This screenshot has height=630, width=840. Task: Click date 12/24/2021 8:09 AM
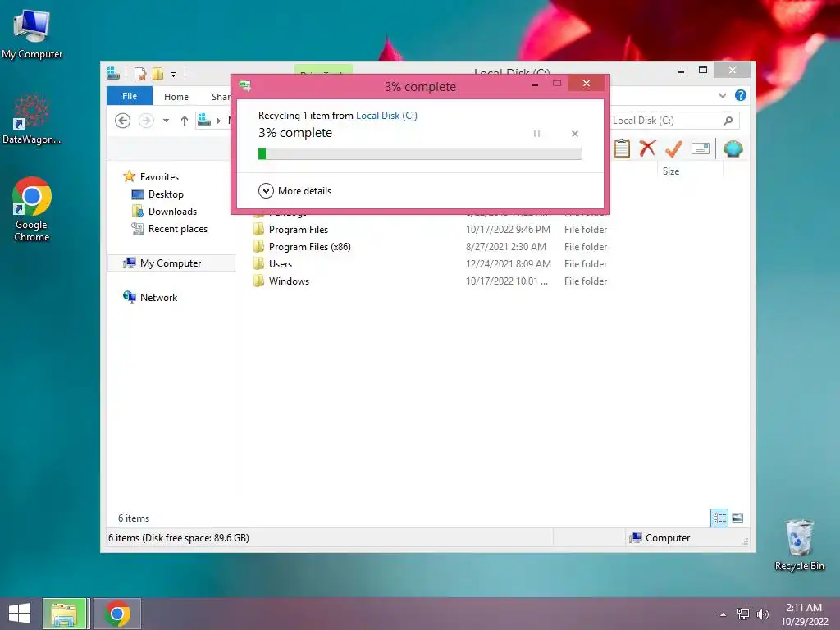pyautogui.click(x=509, y=263)
